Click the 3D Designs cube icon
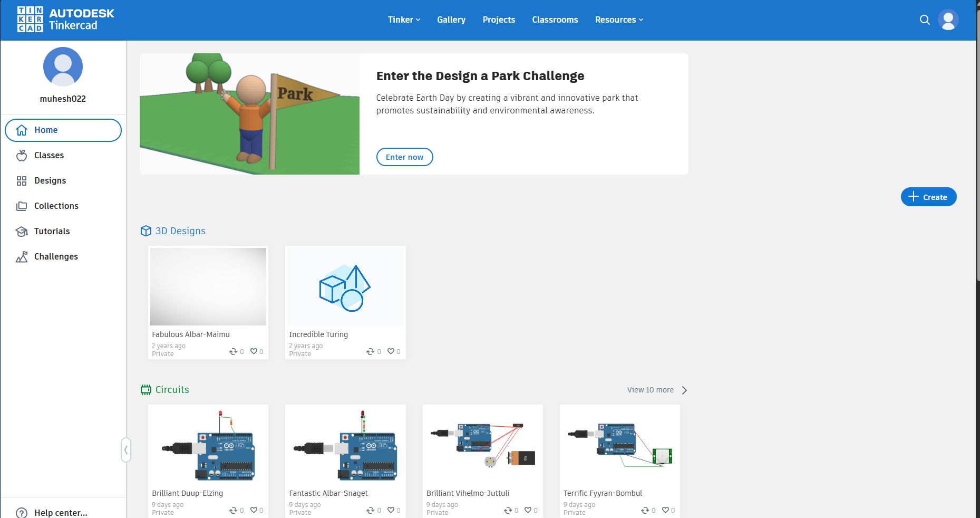This screenshot has height=518, width=980. tap(146, 231)
